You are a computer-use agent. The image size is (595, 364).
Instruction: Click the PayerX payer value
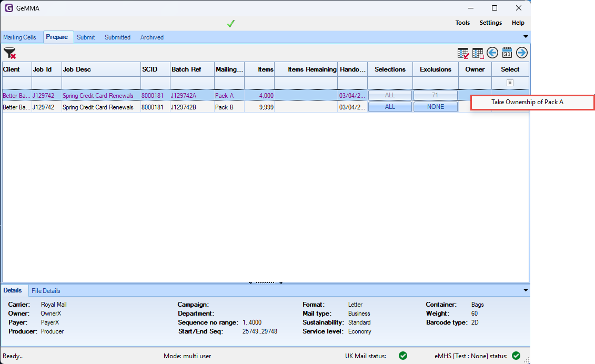tap(49, 322)
